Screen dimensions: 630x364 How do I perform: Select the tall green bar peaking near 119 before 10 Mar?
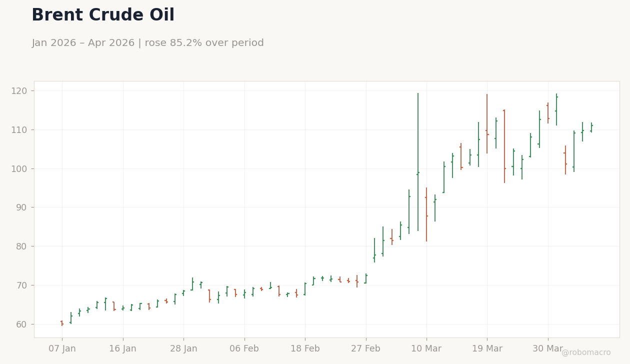[x=418, y=162]
